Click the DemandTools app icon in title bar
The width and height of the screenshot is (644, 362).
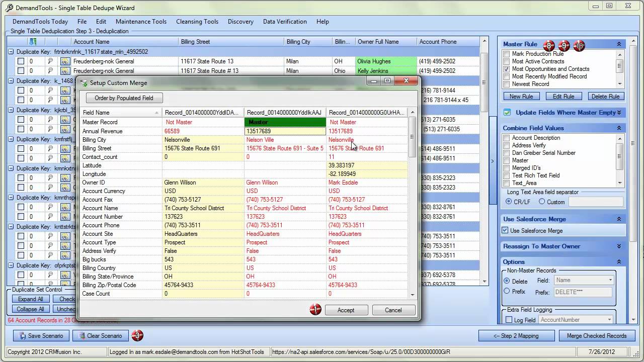[x=9, y=8]
